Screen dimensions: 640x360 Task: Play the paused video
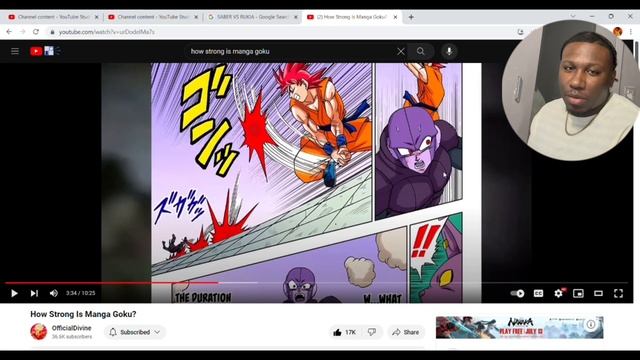[14, 293]
